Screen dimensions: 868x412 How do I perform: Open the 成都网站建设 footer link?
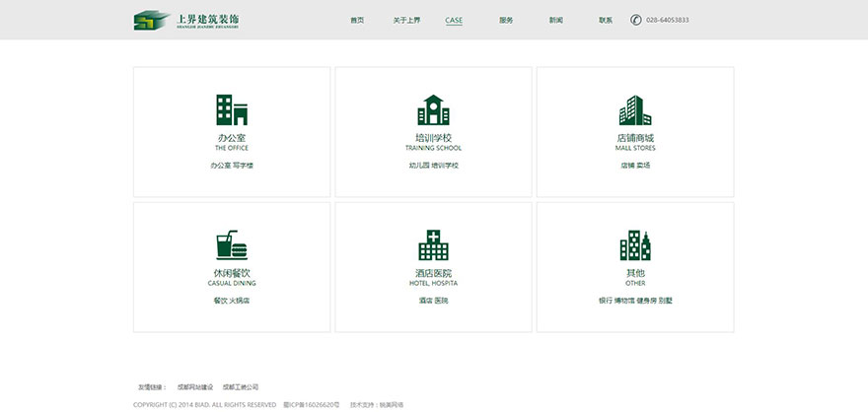pyautogui.click(x=195, y=387)
